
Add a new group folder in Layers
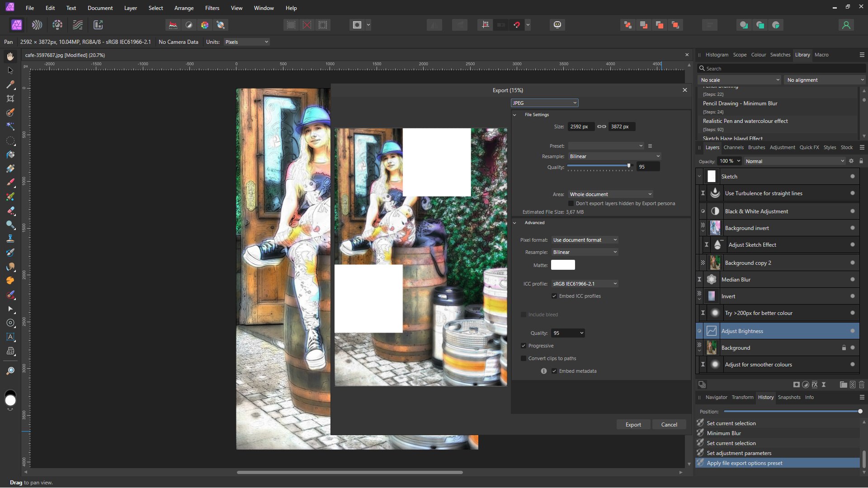pyautogui.click(x=843, y=385)
